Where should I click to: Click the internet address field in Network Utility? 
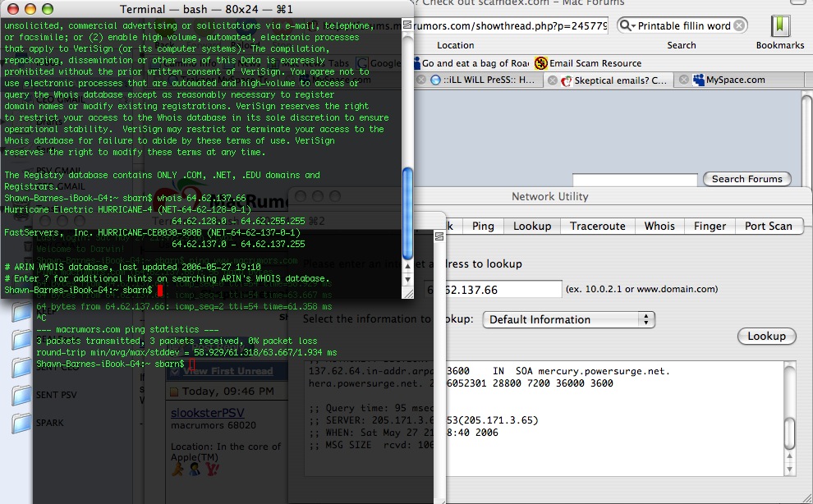(493, 289)
